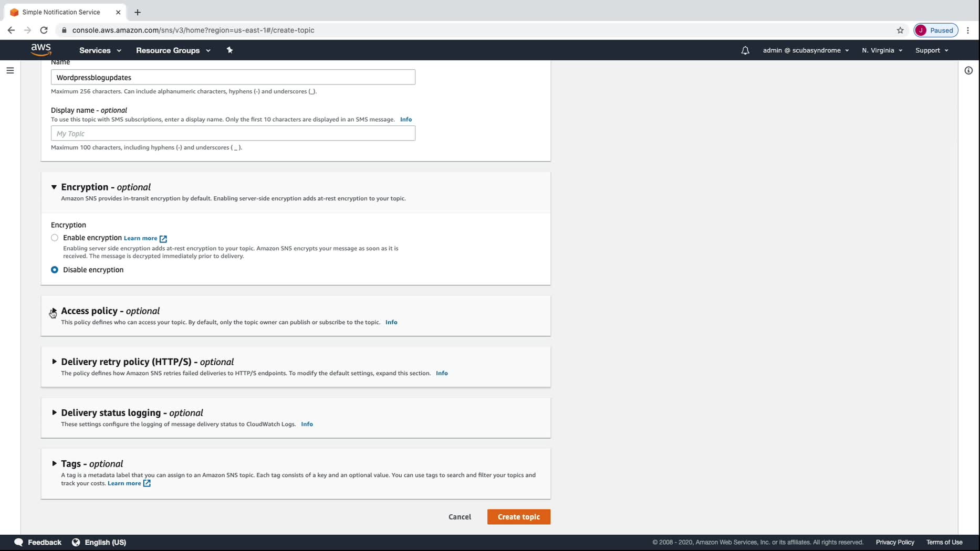
Task: Click the AWS logo home icon
Action: (41, 50)
